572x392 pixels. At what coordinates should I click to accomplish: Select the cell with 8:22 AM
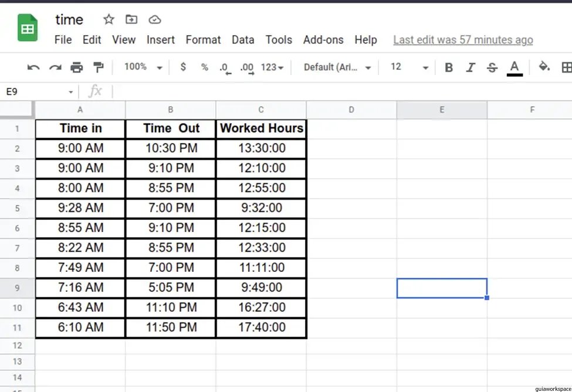point(80,248)
